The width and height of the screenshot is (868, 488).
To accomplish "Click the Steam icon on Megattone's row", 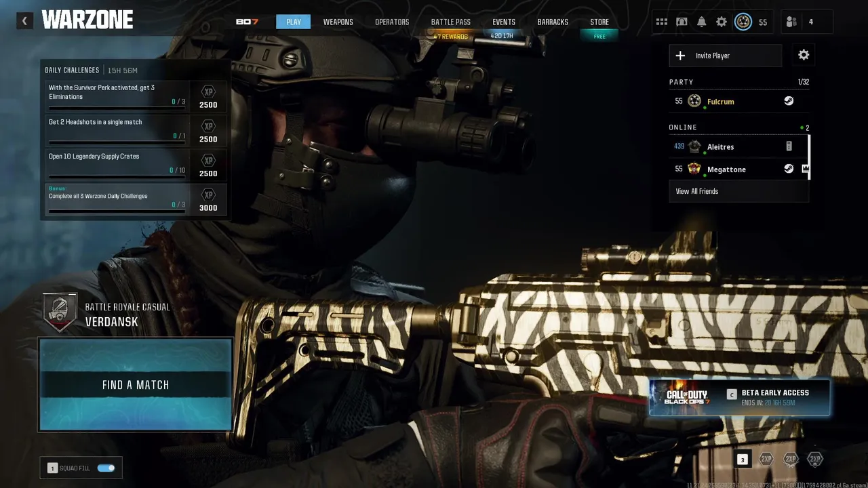I will click(x=789, y=169).
